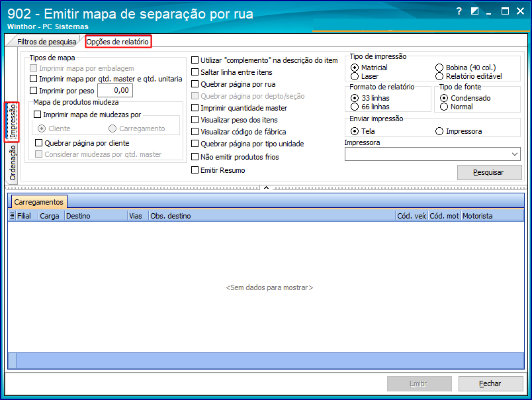The image size is (532, 400).
Task: Enable Visualizar peso dos itens
Action: [195, 119]
